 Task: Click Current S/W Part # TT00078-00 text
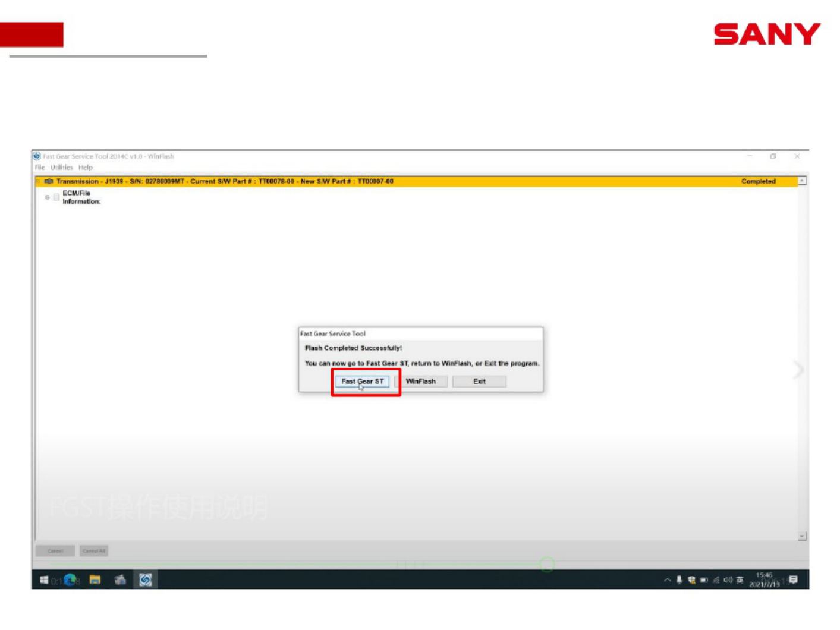coord(242,181)
